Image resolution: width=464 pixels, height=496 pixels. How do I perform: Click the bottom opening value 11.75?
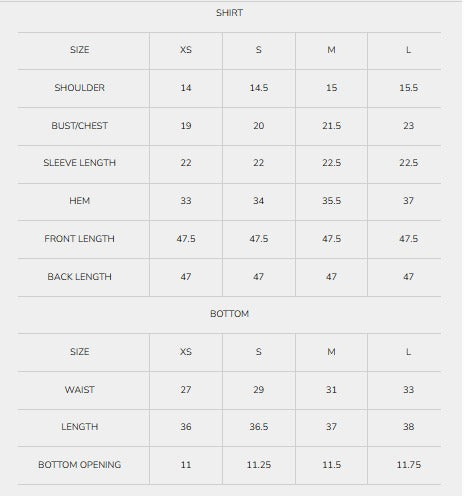[x=409, y=465]
